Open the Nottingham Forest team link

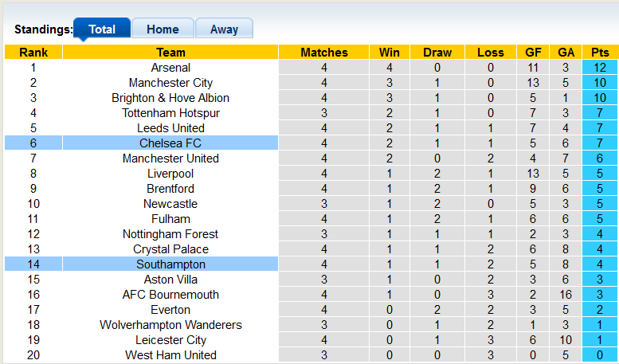click(x=170, y=234)
